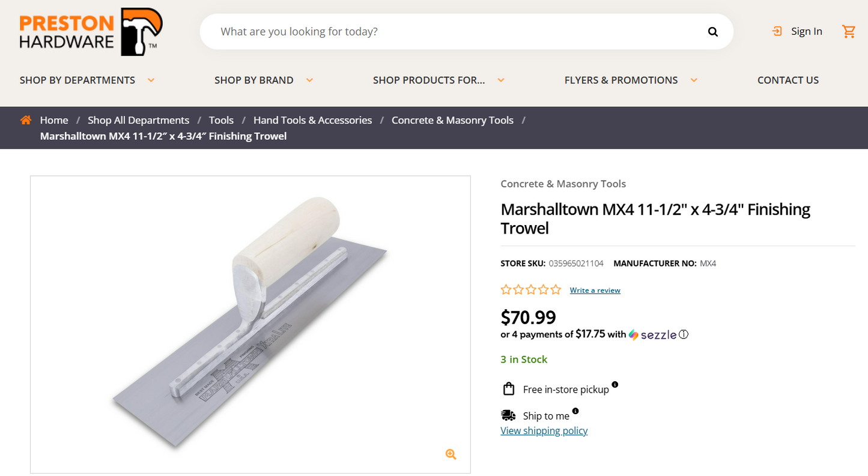The width and height of the screenshot is (868, 476).
Task: Open the image zoom magnifier on product photo
Action: pyautogui.click(x=450, y=454)
